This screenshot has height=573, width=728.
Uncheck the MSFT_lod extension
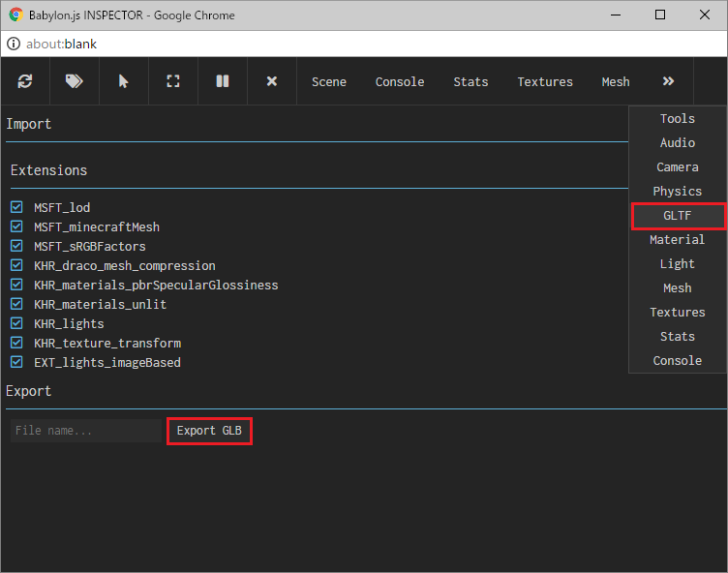(x=16, y=206)
